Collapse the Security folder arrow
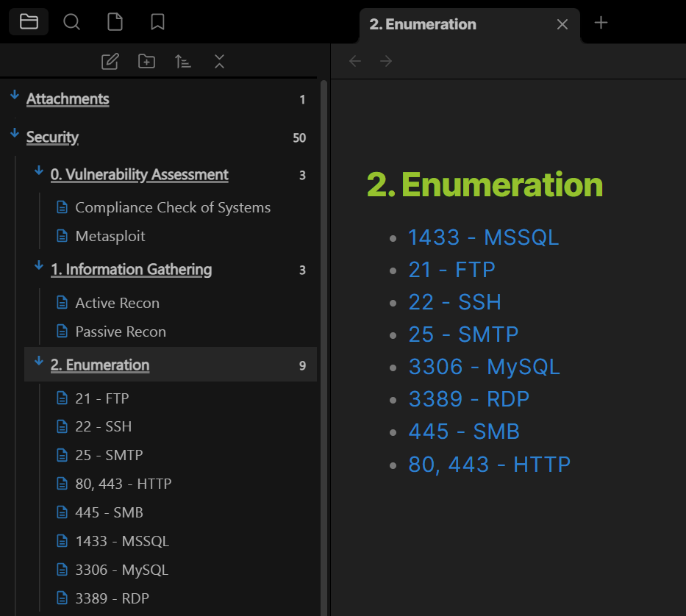686x616 pixels. (x=15, y=133)
